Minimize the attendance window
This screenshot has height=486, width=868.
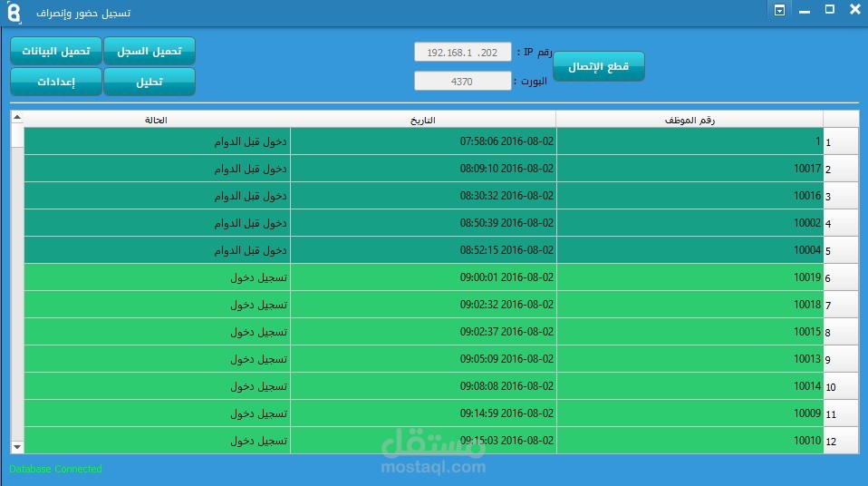(x=805, y=10)
